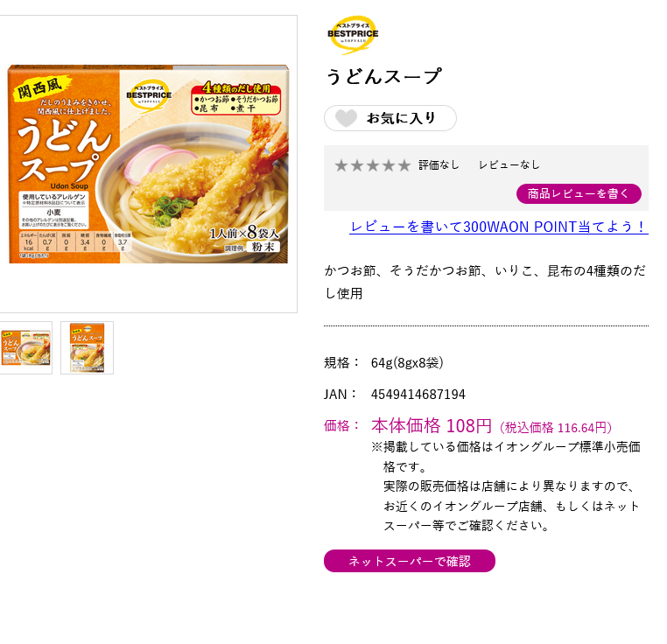The image size is (667, 644).
Task: Select the first product thumbnail
Action: coord(25,347)
